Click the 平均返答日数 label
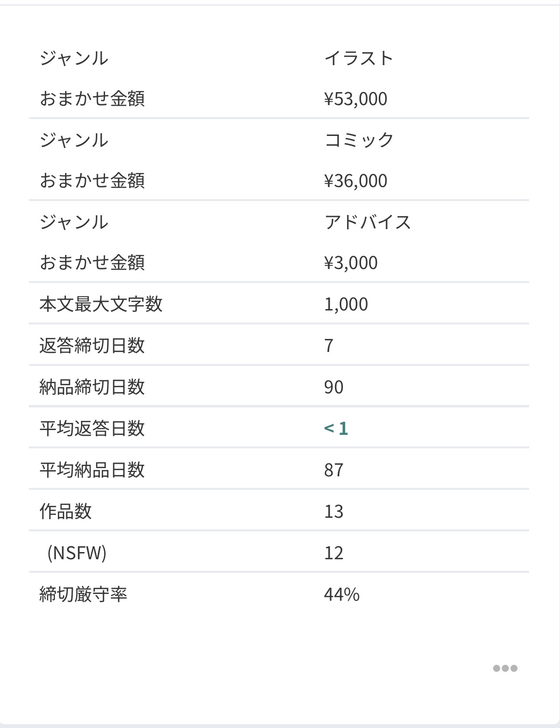Image resolution: width=560 pixels, height=728 pixels. coord(92,429)
